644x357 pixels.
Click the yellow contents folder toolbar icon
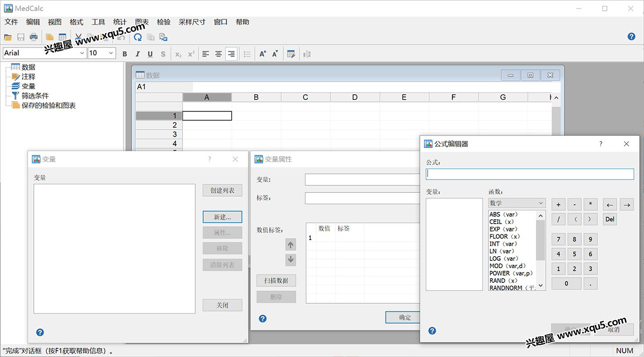pyautogui.click(x=49, y=37)
